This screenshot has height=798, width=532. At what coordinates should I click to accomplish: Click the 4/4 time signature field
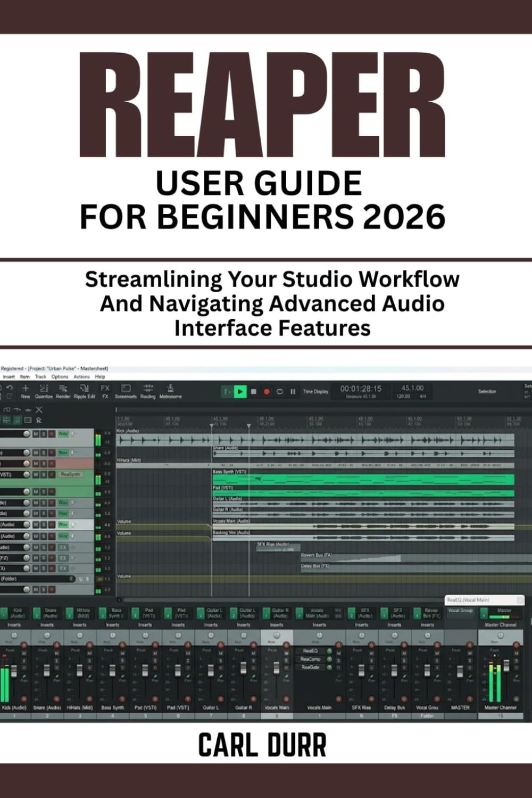[422, 397]
